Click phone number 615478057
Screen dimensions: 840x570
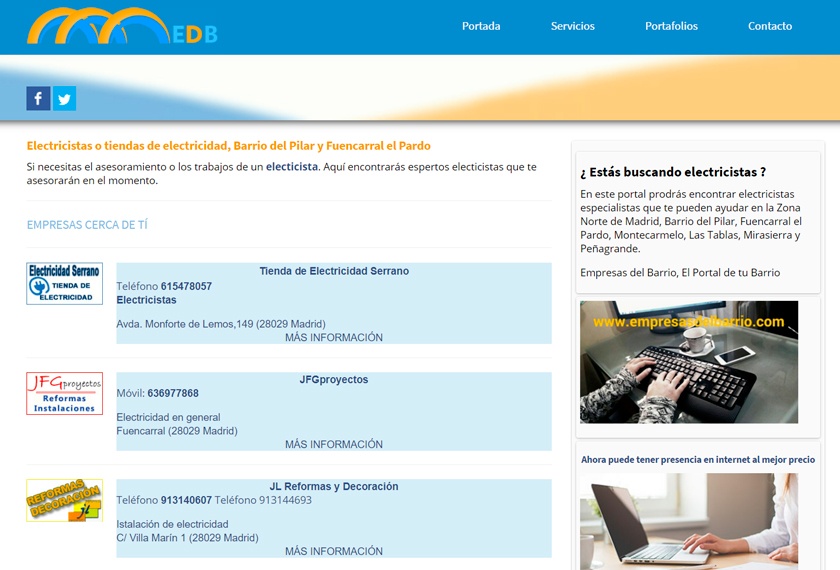186,286
